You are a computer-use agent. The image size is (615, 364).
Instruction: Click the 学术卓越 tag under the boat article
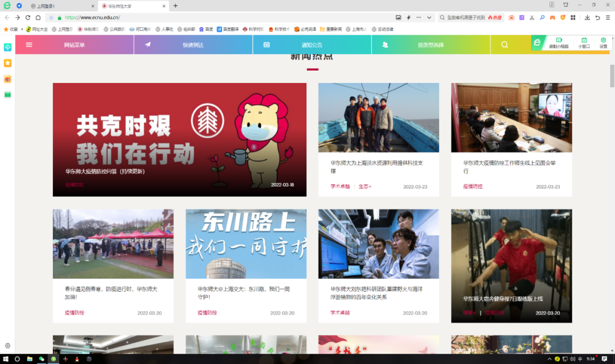[x=339, y=187]
